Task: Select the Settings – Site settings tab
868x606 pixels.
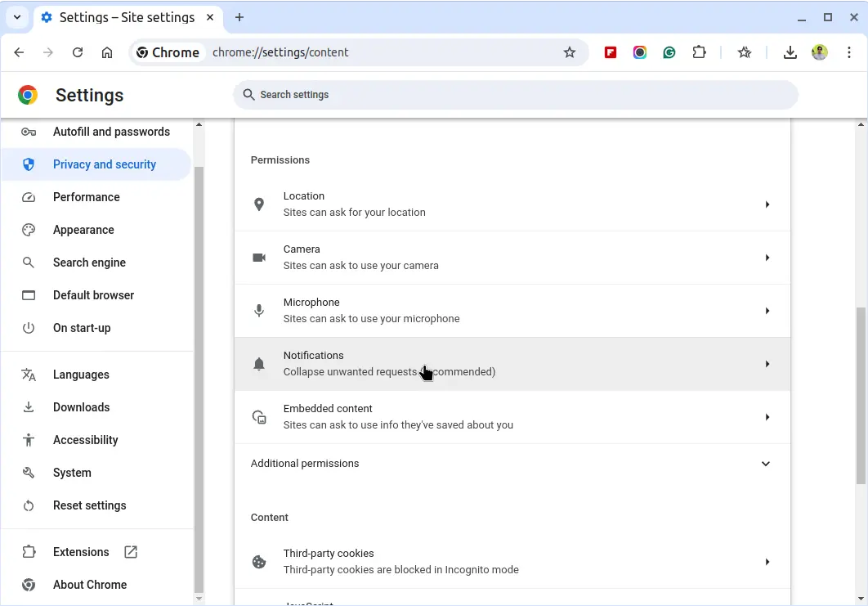Action: pos(128,18)
